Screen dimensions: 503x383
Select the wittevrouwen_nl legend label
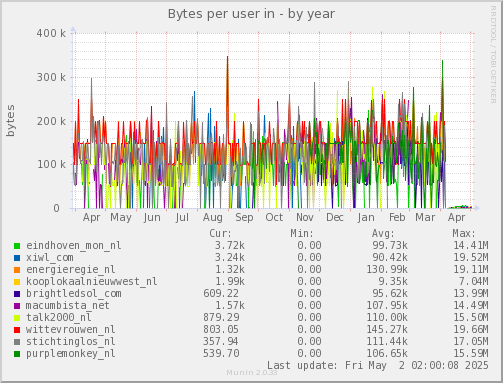(x=71, y=330)
